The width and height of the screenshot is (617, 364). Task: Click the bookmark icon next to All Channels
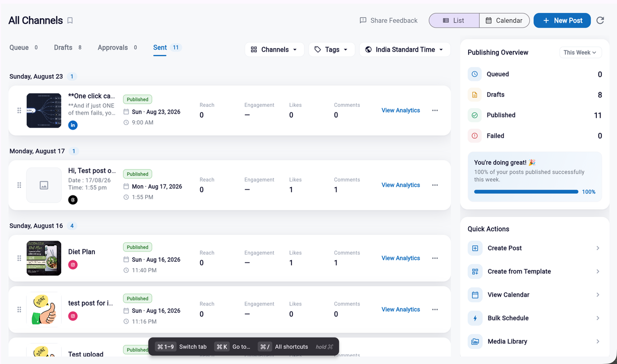click(70, 20)
